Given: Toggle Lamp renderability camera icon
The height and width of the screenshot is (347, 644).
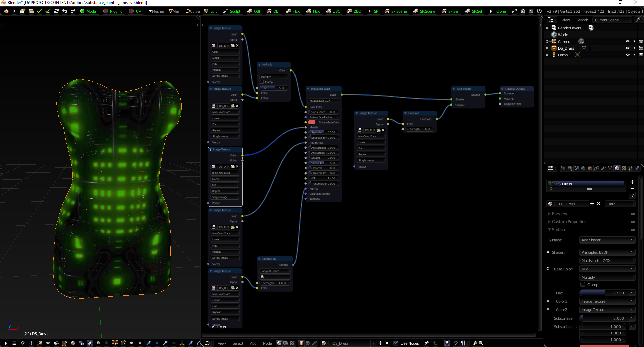Looking at the screenshot, I should coord(641,55).
